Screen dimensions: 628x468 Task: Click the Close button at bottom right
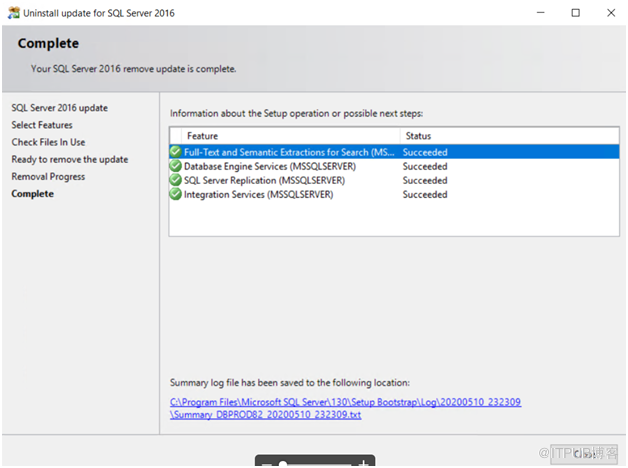584,454
